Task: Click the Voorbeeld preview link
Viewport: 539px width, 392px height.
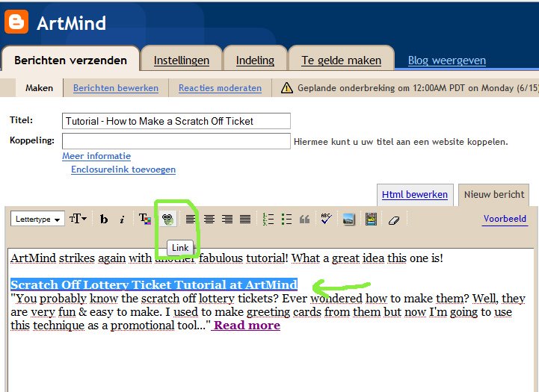Action: (x=505, y=219)
